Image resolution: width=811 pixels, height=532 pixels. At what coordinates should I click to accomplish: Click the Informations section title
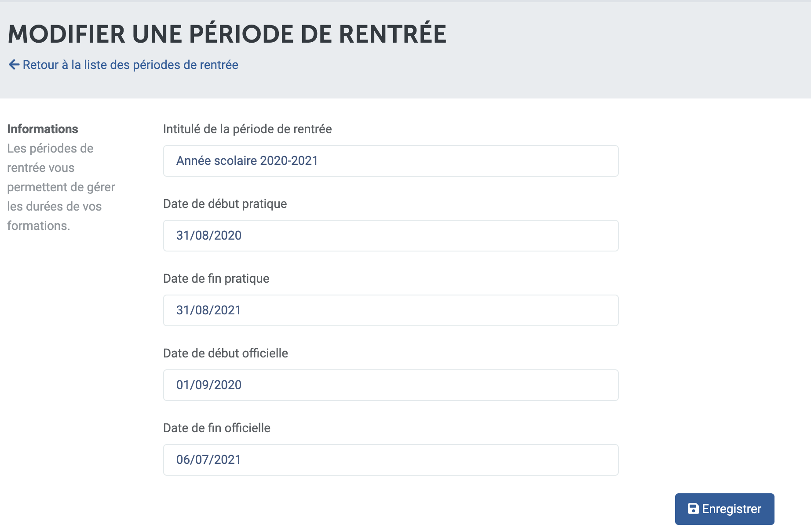pos(43,129)
